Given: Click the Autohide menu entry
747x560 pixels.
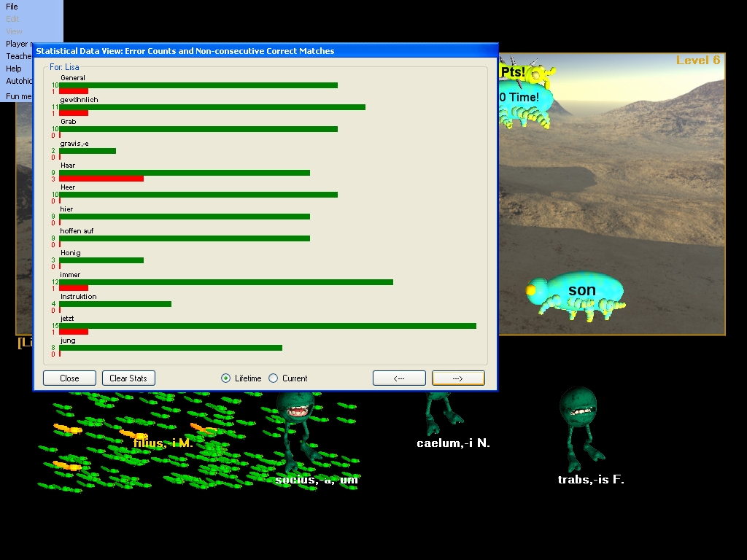Looking at the screenshot, I should (20, 81).
